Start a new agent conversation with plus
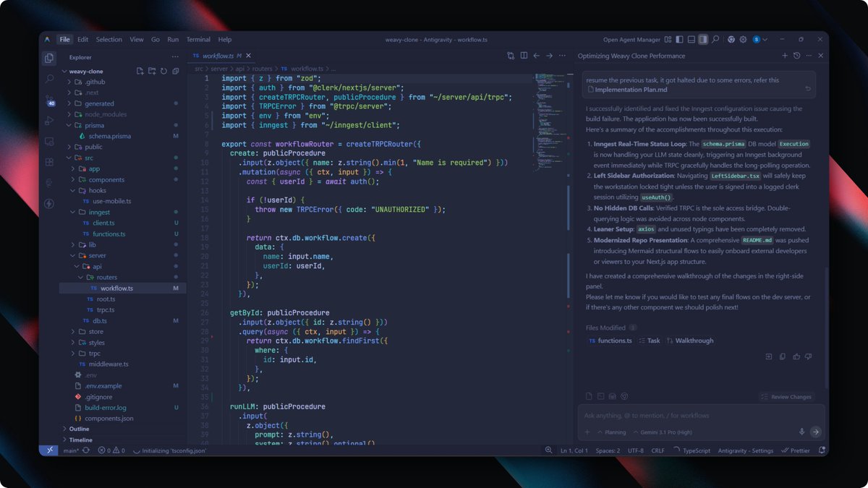Viewport: 868px width, 488px height. coord(785,56)
